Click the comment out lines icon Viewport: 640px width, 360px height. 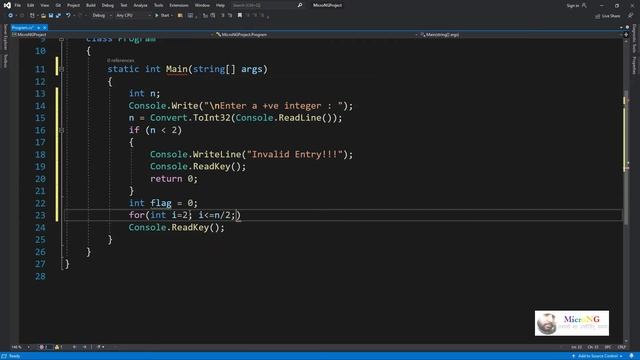pos(223,16)
